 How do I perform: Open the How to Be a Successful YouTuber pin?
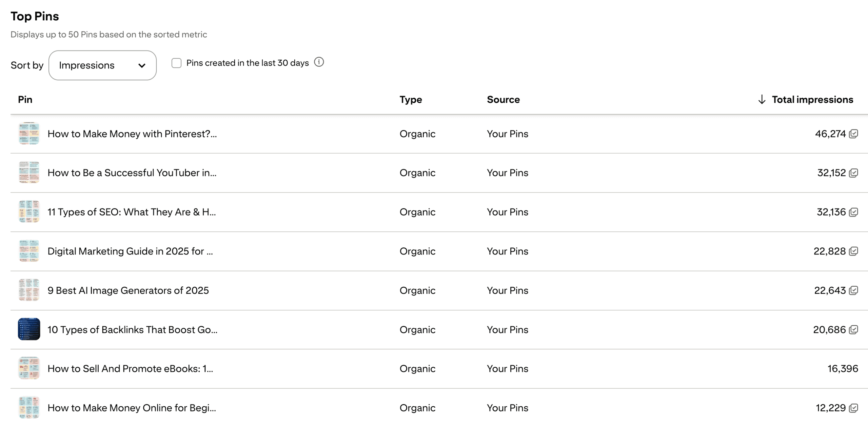[132, 173]
